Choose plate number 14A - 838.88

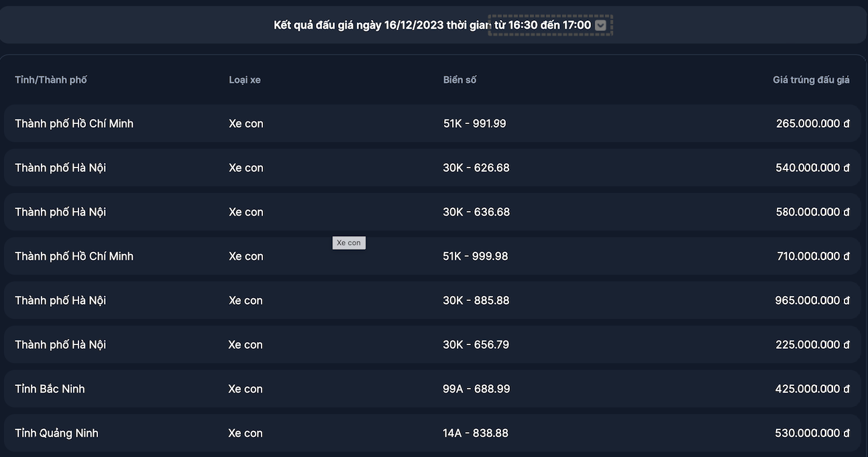(476, 433)
